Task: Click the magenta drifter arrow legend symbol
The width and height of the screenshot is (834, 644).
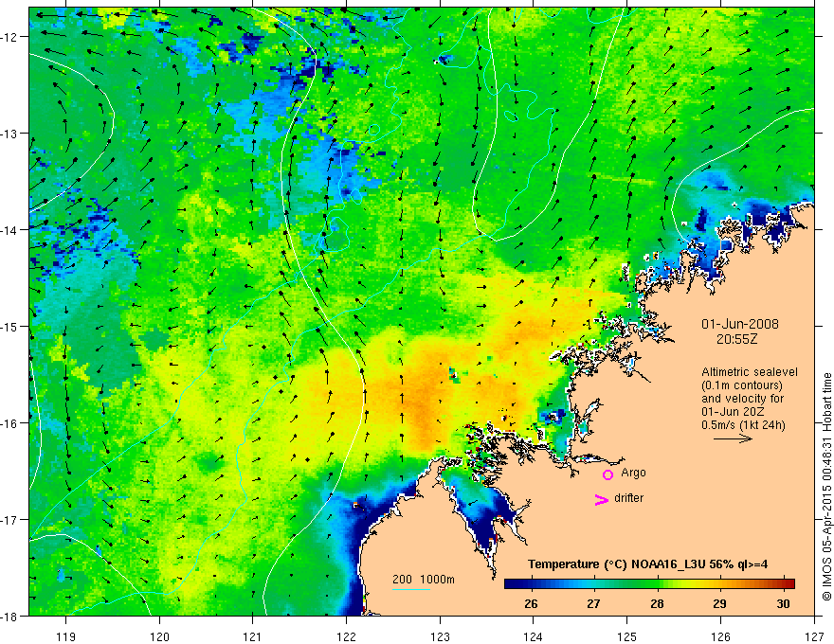Action: click(602, 499)
